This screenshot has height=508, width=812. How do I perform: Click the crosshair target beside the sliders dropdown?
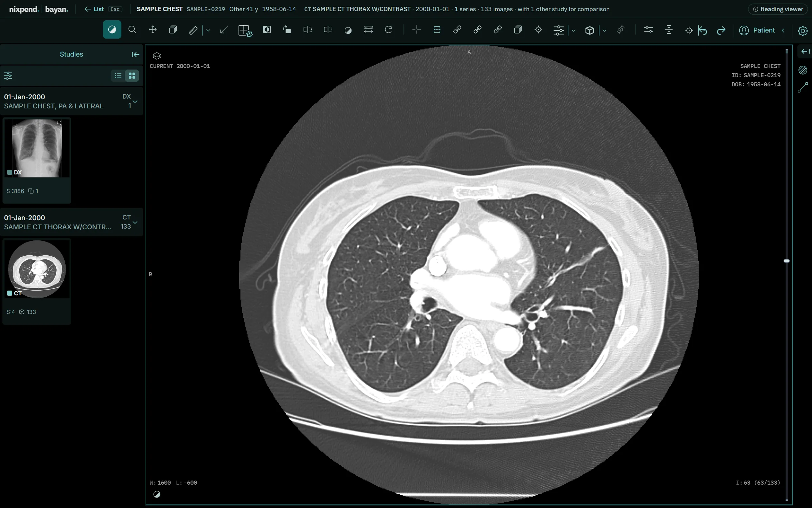tap(538, 30)
